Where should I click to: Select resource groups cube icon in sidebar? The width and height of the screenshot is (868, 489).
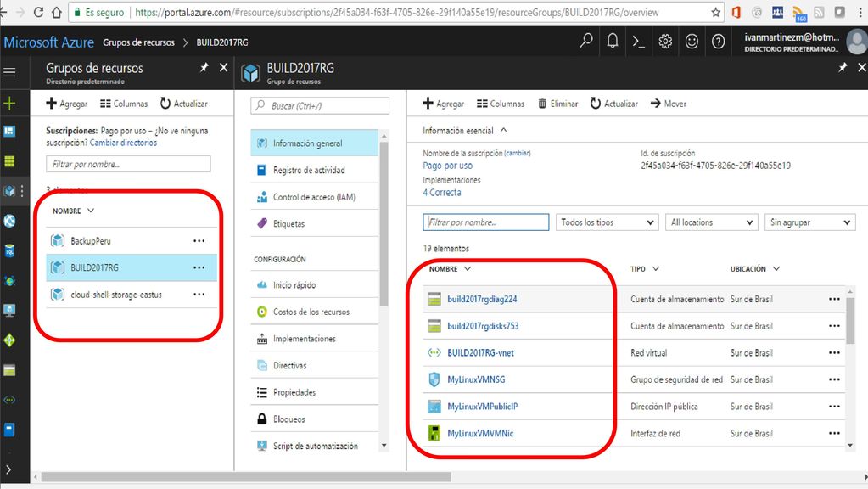[9, 191]
